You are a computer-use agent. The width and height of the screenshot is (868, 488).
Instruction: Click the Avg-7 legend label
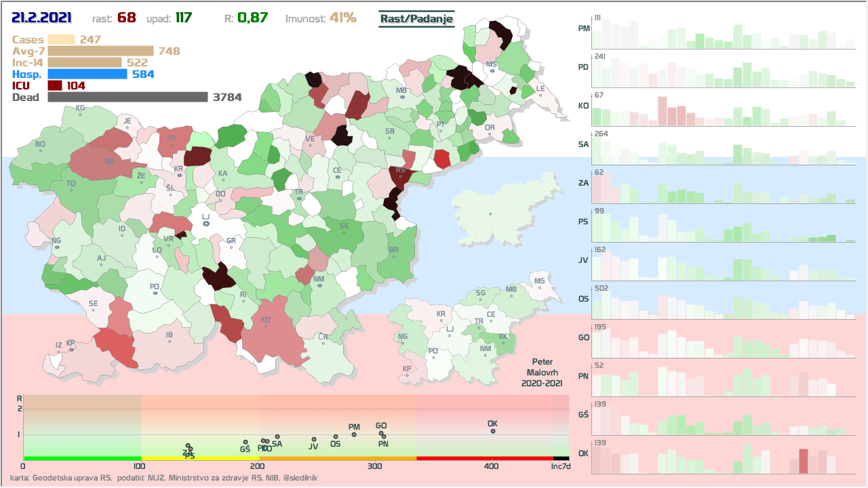click(28, 51)
